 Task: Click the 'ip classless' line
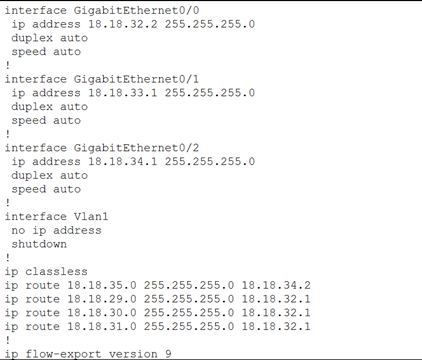click(x=46, y=271)
